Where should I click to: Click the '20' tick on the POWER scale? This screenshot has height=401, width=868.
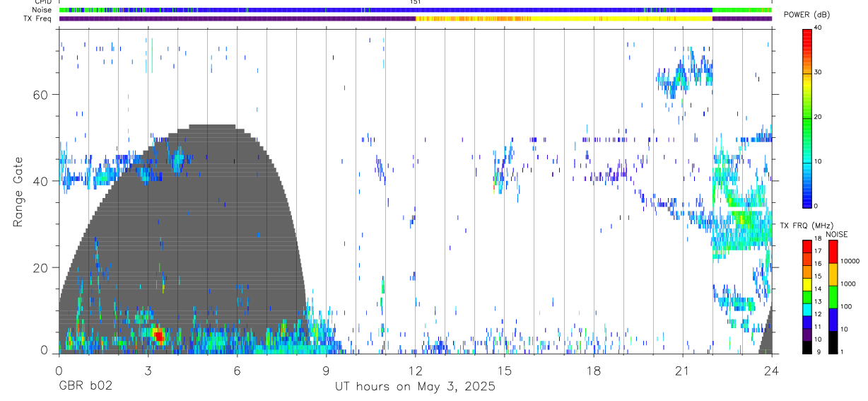tap(819, 117)
